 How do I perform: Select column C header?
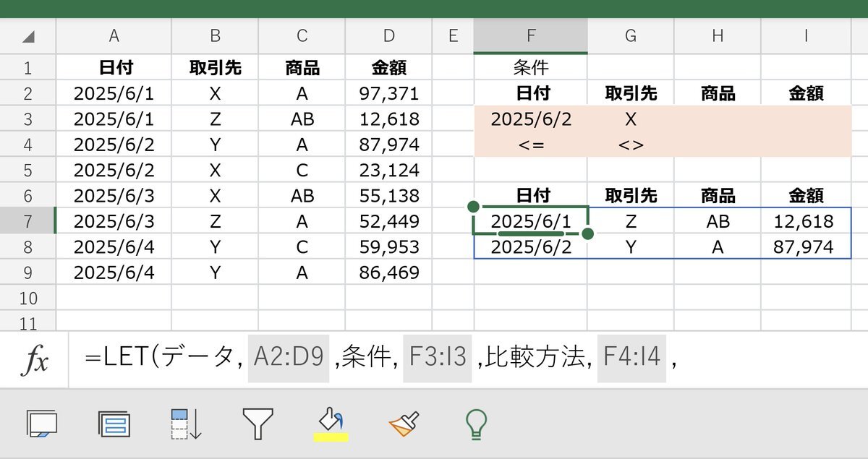pyautogui.click(x=302, y=35)
